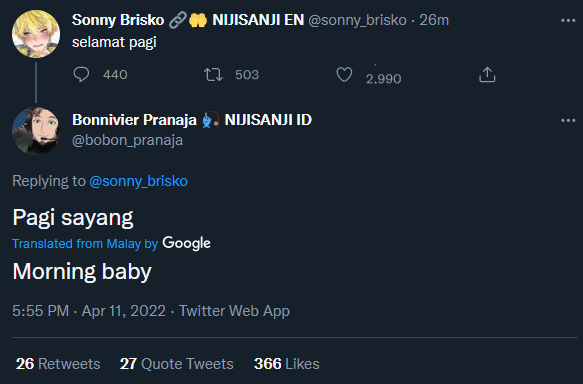View the 27 Quote Tweets list
The height and width of the screenshot is (384, 583).
(x=177, y=364)
